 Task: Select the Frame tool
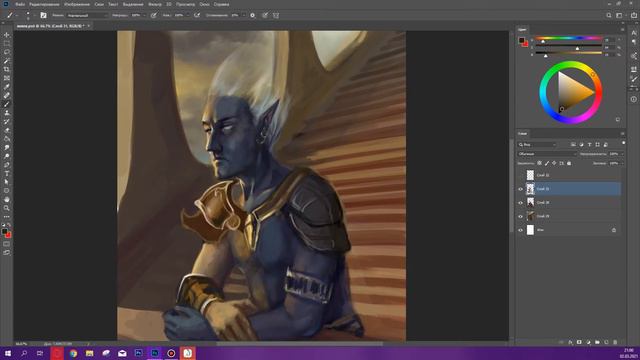point(7,78)
